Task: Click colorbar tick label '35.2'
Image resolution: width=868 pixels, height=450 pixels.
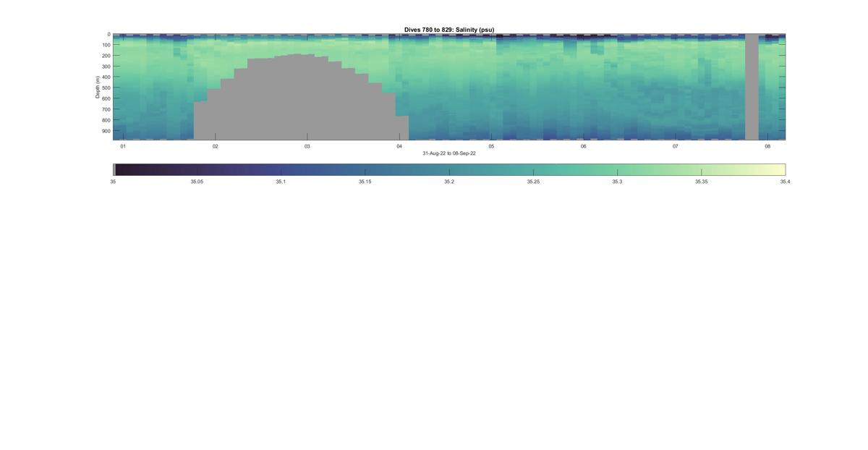Action: [449, 182]
